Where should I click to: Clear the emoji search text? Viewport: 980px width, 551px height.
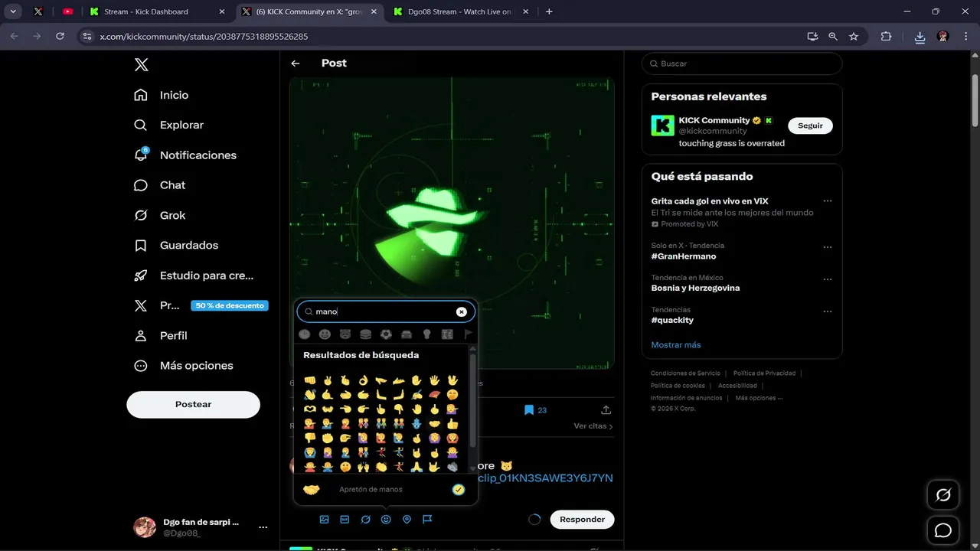coord(462,311)
